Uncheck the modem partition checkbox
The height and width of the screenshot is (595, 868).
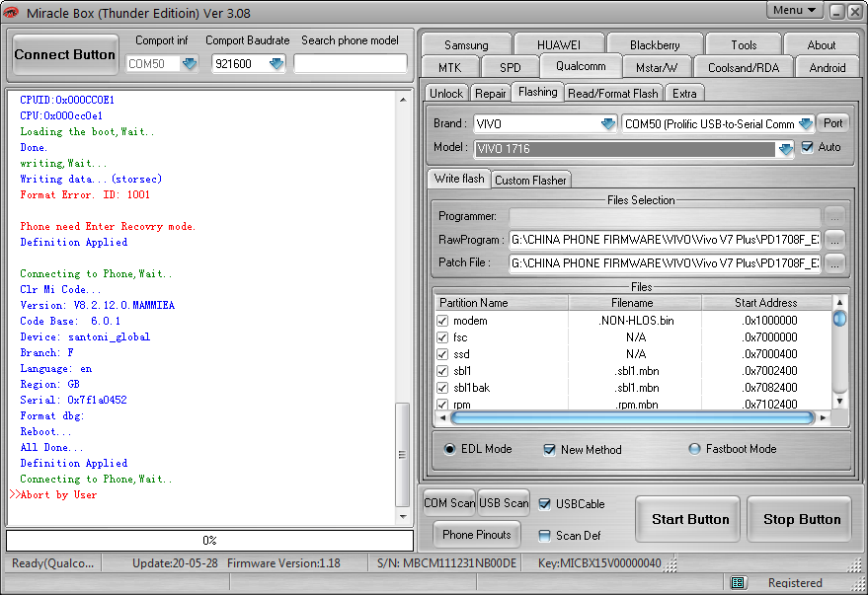click(442, 321)
